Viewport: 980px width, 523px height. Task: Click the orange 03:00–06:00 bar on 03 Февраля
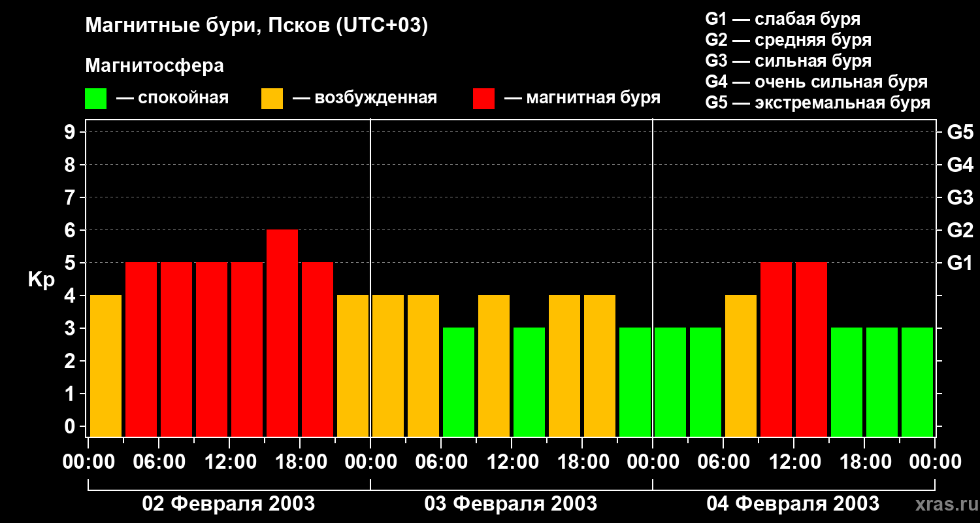pyautogui.click(x=423, y=366)
